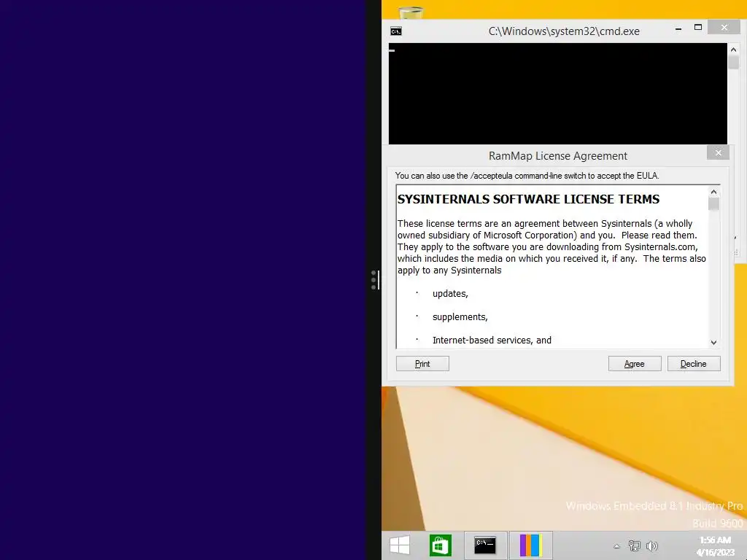Open the clock showing 1:56 AM
This screenshot has width=747, height=560.
[715, 545]
